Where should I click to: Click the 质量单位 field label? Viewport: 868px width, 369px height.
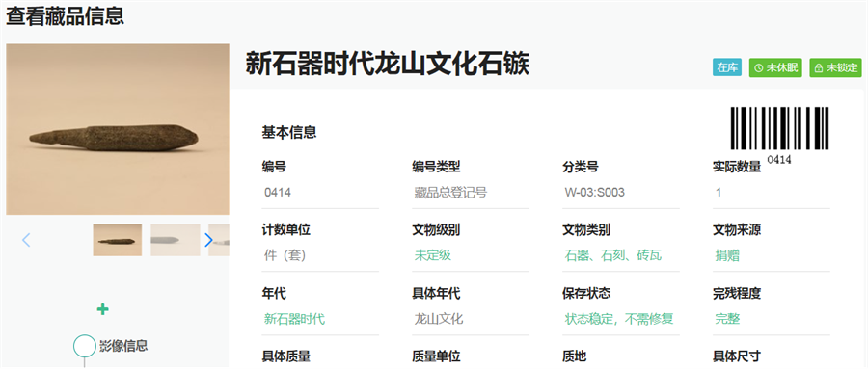point(436,356)
